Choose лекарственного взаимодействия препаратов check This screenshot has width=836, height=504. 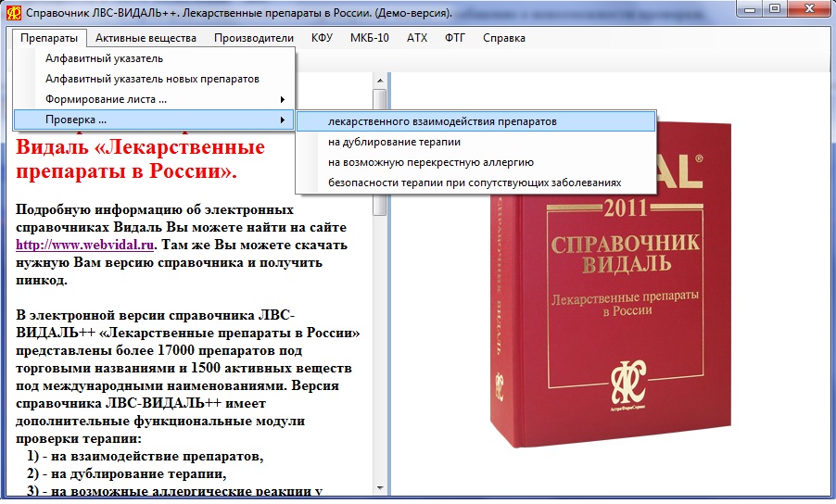[476, 121]
